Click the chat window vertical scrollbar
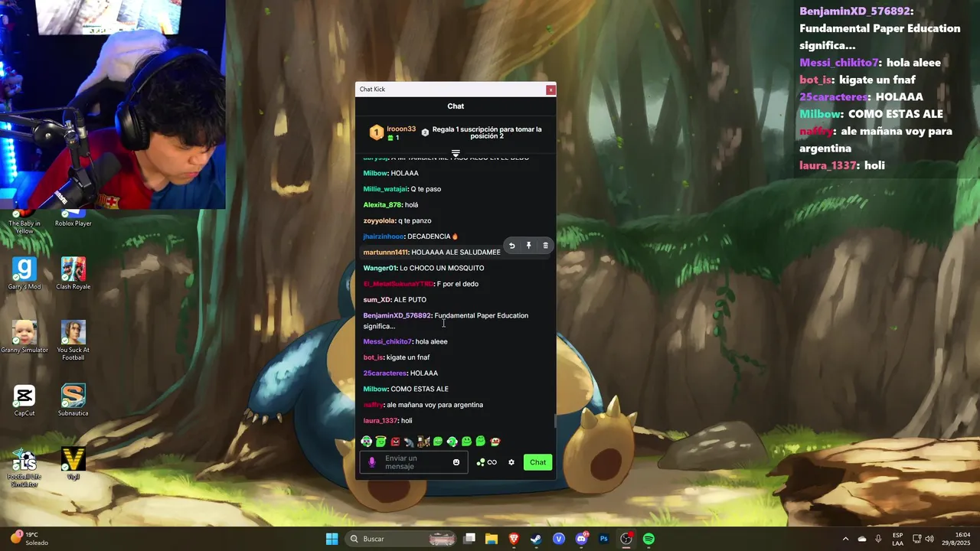This screenshot has height=551, width=980. click(x=555, y=421)
